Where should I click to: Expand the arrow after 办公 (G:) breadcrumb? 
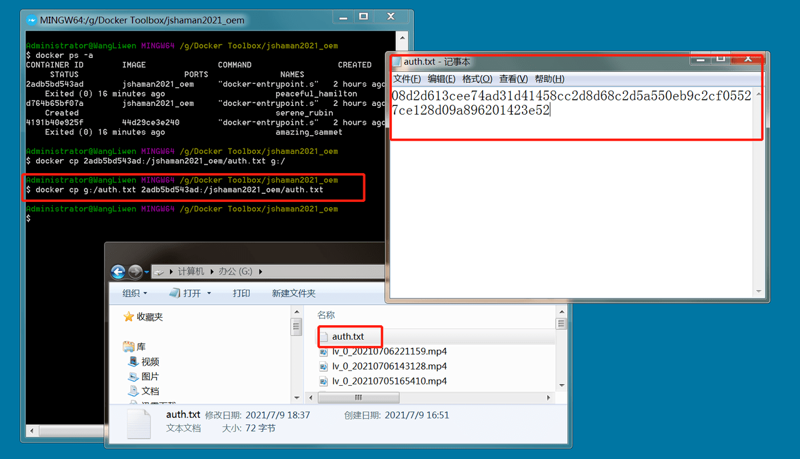[260, 271]
